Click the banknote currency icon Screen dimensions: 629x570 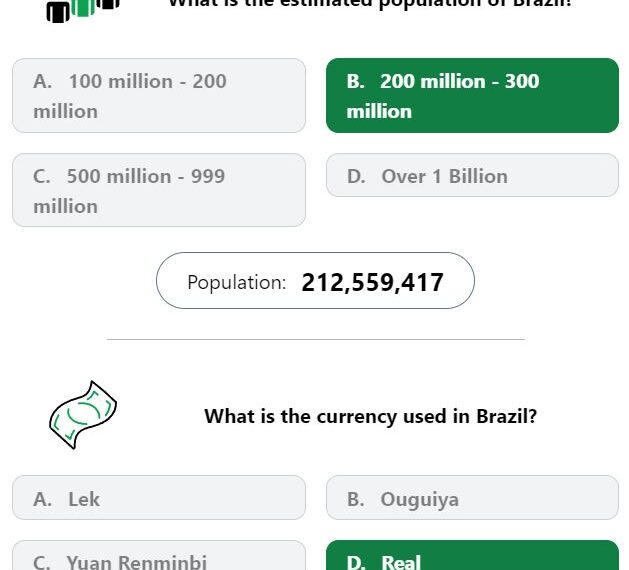(x=83, y=415)
